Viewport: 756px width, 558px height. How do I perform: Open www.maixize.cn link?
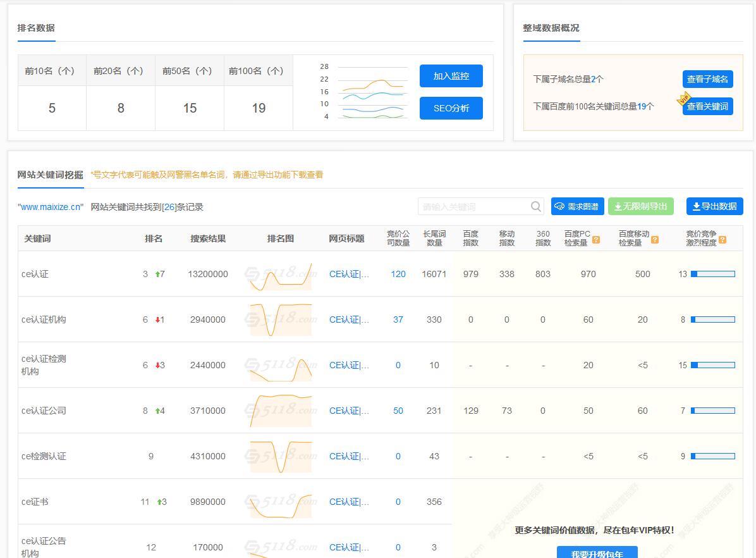tap(50, 207)
